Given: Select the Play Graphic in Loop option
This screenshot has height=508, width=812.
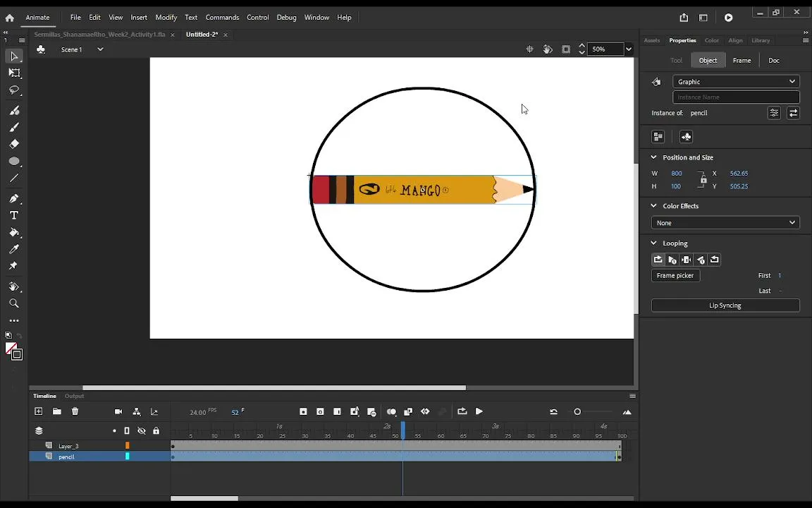Looking at the screenshot, I should [x=658, y=260].
